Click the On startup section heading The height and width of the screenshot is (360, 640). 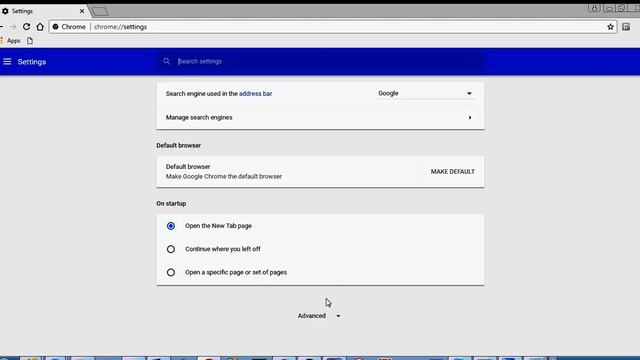[x=171, y=203]
